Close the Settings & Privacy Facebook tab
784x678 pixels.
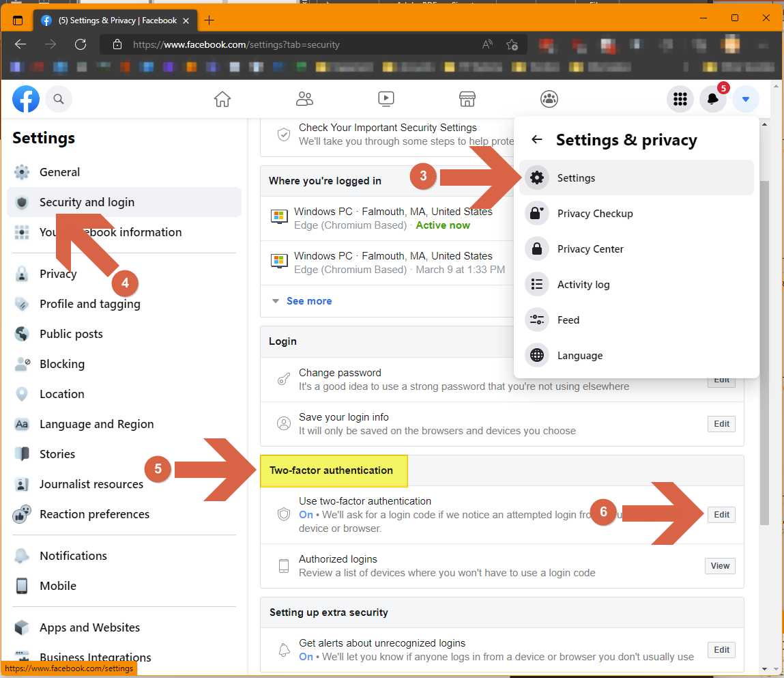(x=186, y=20)
